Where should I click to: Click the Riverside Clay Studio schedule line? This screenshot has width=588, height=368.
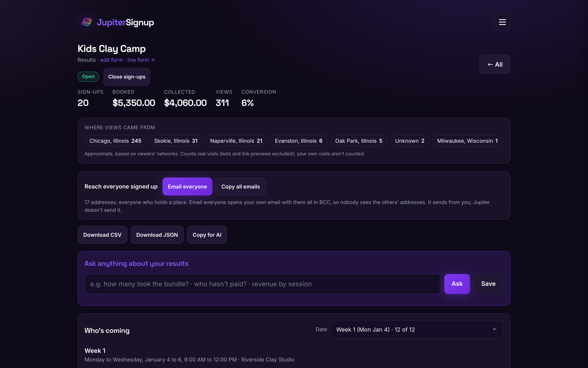pyautogui.click(x=189, y=359)
